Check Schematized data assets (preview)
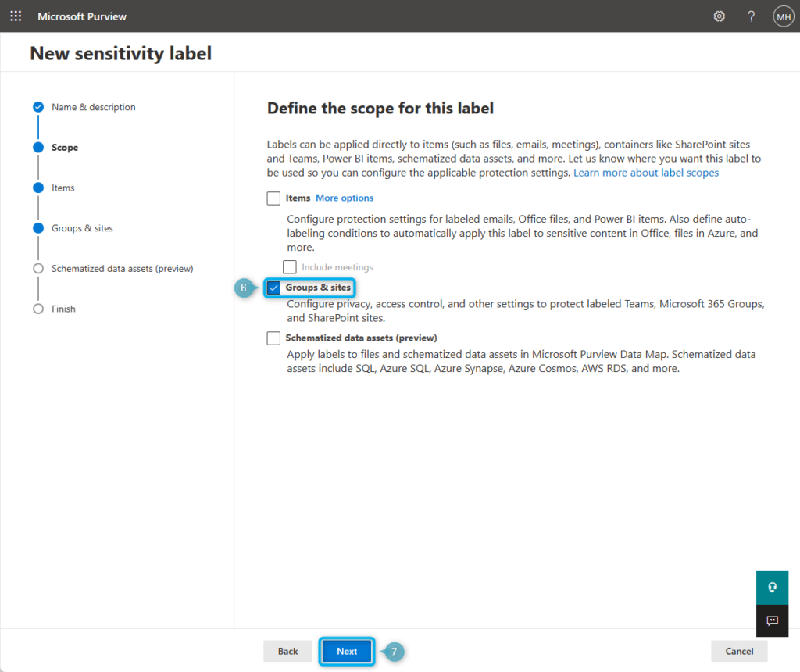Image resolution: width=800 pixels, height=672 pixels. point(273,338)
